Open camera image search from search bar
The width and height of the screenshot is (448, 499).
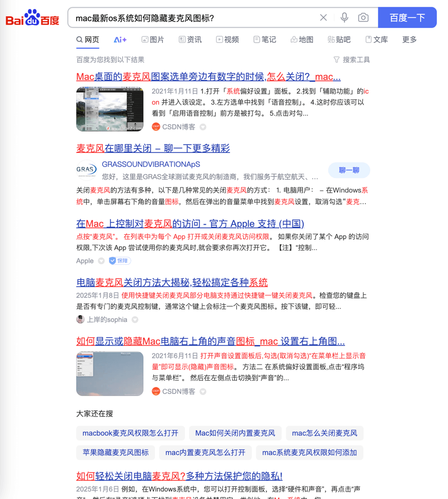tap(363, 17)
